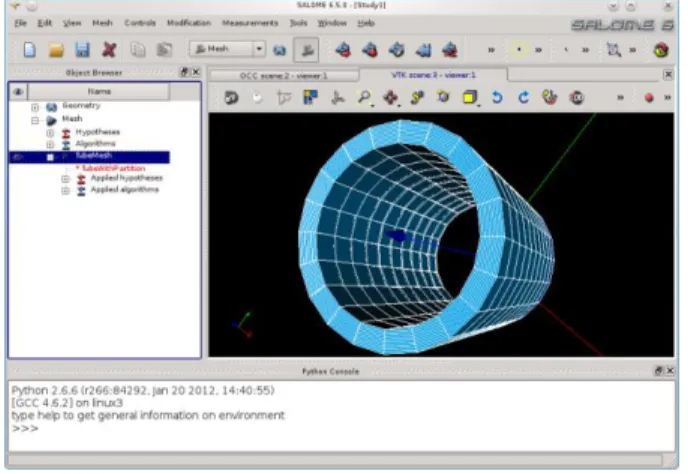Close the VTK viewer tab with X
Image resolution: width=688 pixels, height=474 pixels.
[x=668, y=75]
